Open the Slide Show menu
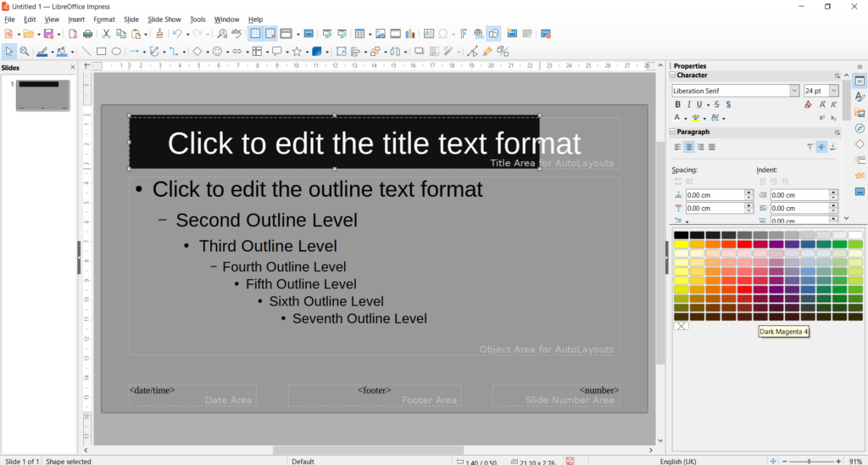 click(164, 19)
